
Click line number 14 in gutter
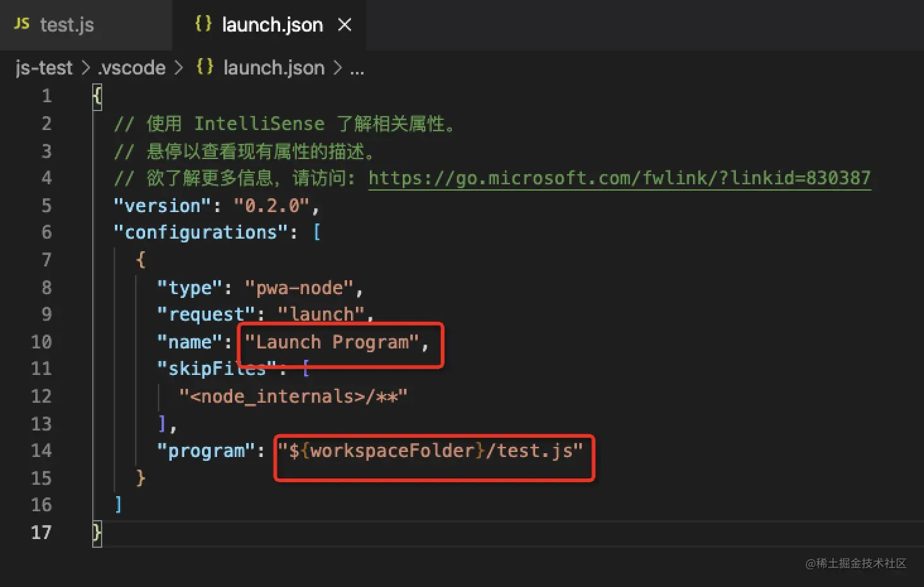tap(42, 451)
